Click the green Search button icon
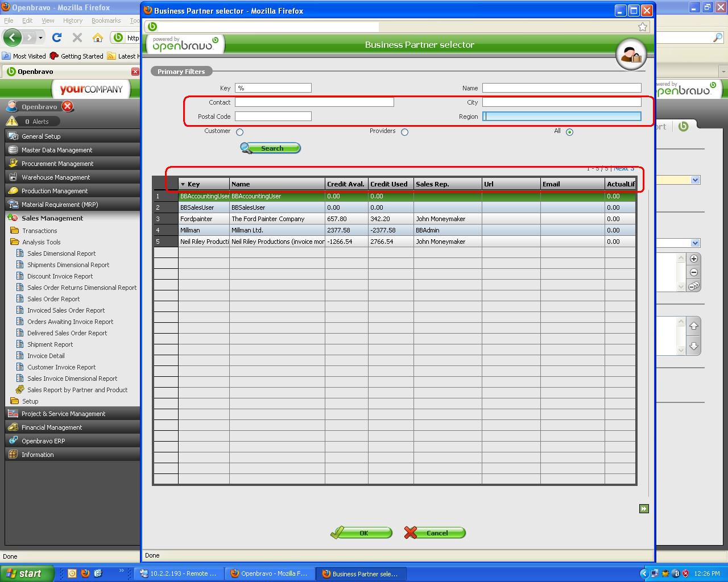This screenshot has height=582, width=728. [270, 148]
